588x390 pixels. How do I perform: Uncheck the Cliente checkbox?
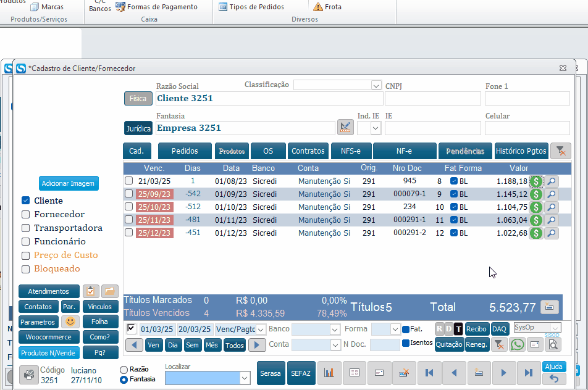pos(25,201)
